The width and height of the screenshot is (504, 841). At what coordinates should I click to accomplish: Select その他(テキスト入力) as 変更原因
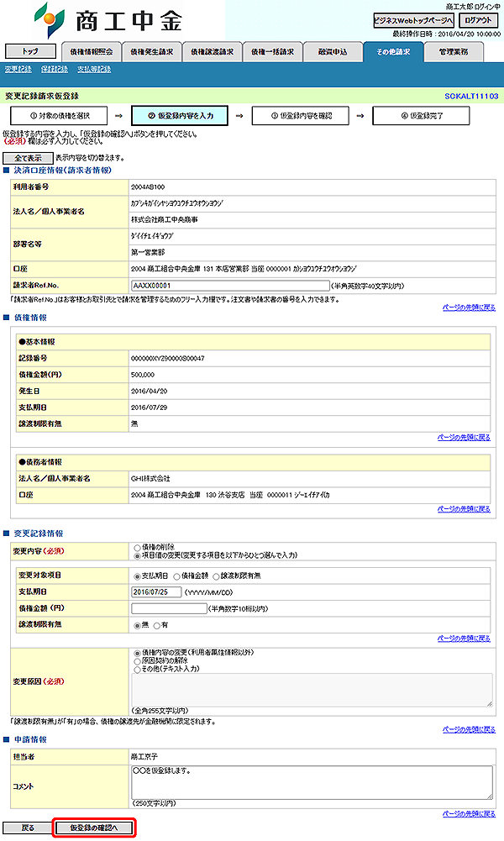click(137, 670)
